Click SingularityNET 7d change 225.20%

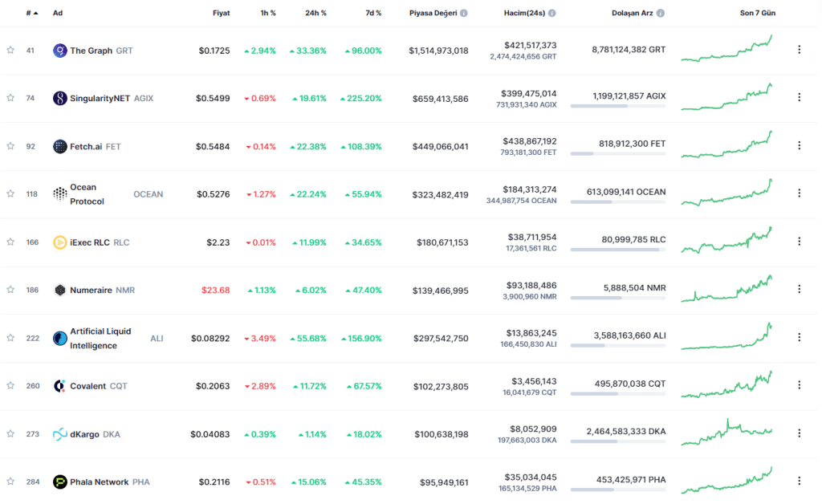[360, 98]
